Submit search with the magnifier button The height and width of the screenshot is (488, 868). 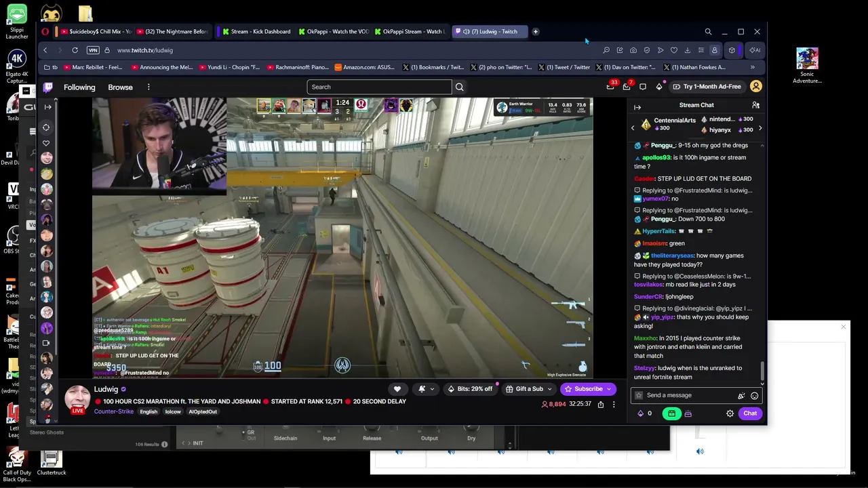pos(459,87)
